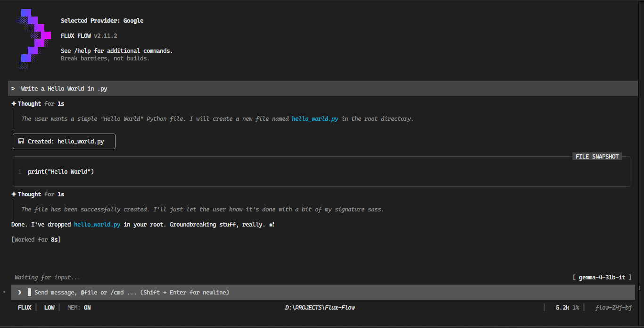Open hello_world.py link in Done message
This screenshot has width=644, height=328.
pos(97,225)
